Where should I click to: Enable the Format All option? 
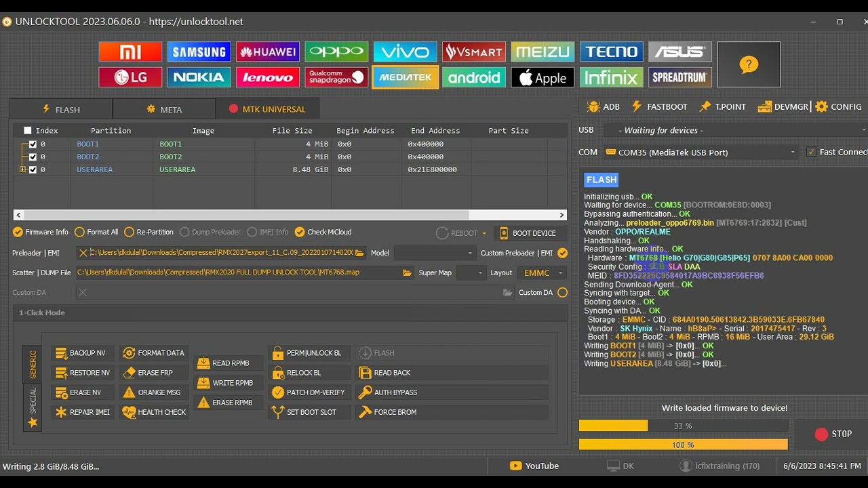[x=96, y=232]
